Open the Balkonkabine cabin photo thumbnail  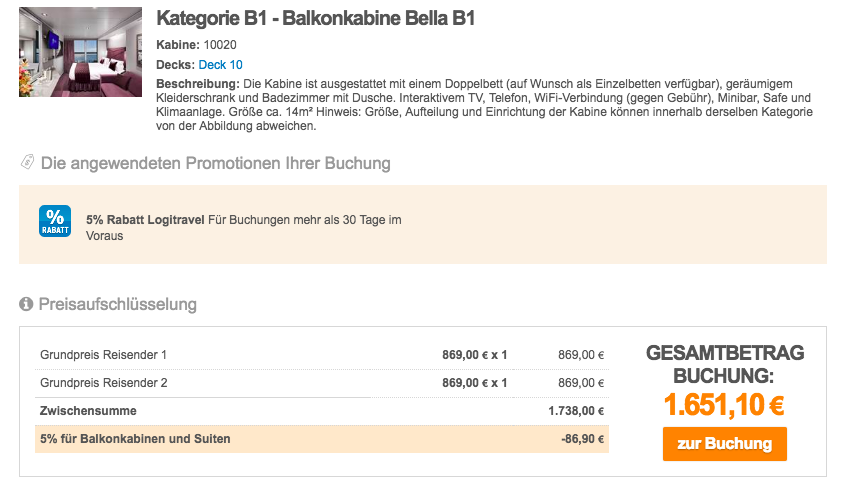coord(80,52)
